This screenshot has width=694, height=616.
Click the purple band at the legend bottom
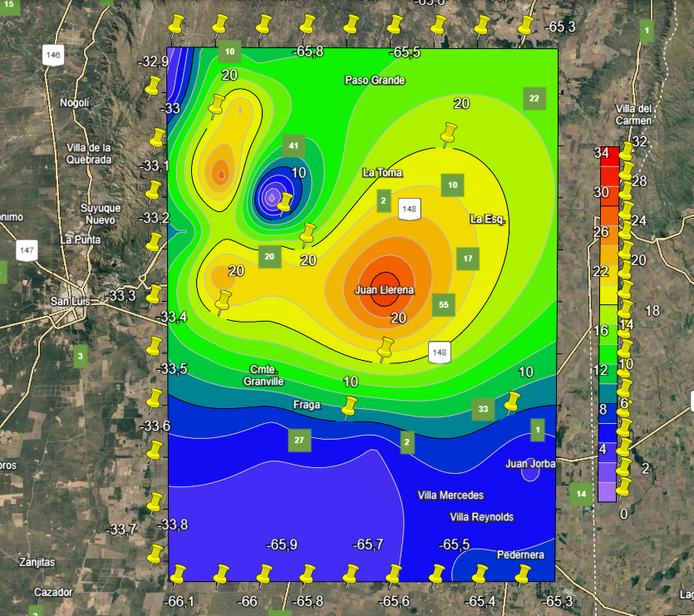(x=606, y=491)
